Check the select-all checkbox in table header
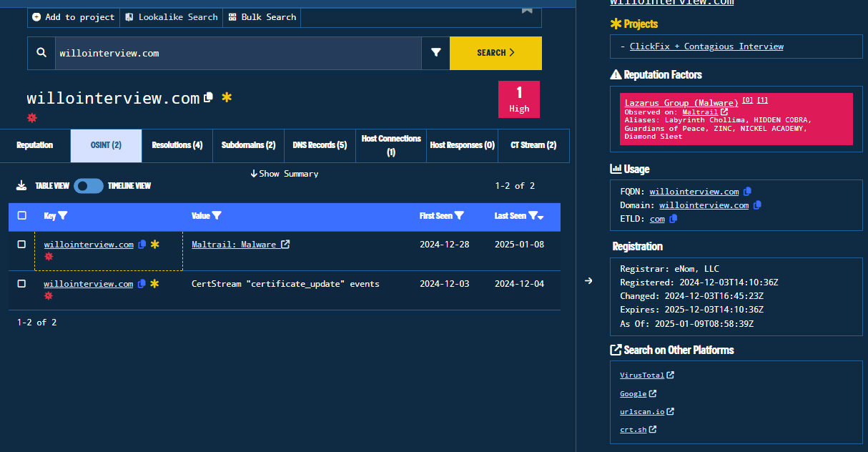This screenshot has height=452, width=868. tap(21, 215)
